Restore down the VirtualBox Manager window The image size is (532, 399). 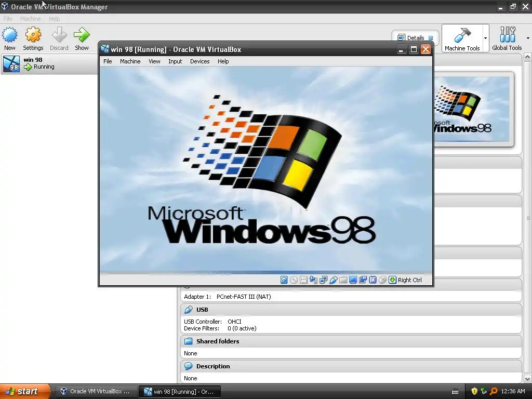[x=513, y=7]
